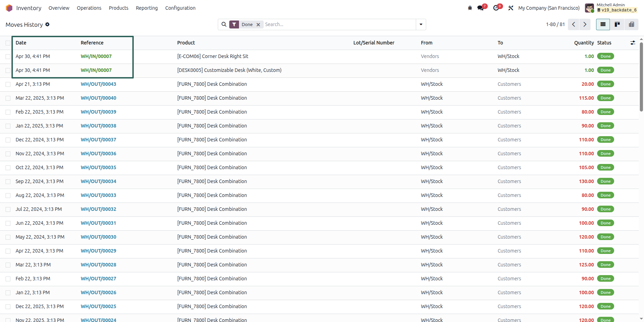Screen dimensions: 644x322
Task: Click the wrench tools icon
Action: coord(511,8)
